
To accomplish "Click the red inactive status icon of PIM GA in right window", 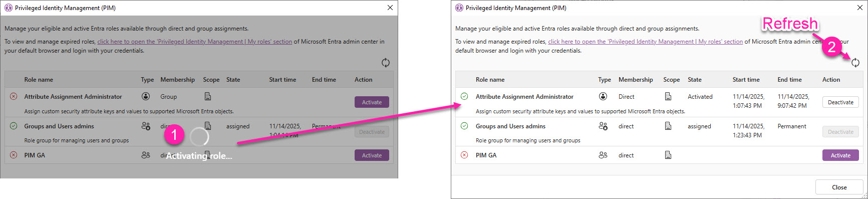I will (x=464, y=155).
